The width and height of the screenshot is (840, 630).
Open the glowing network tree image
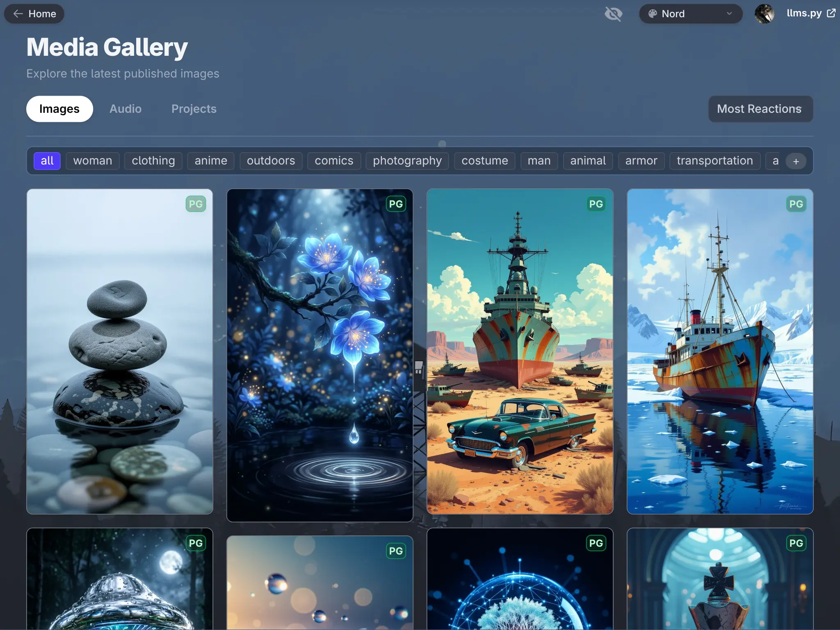pos(520,579)
